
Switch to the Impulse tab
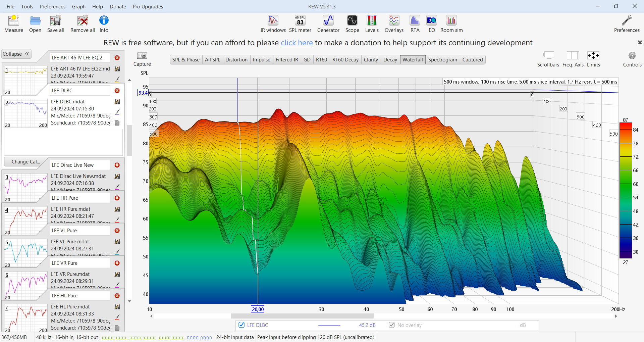(x=262, y=59)
